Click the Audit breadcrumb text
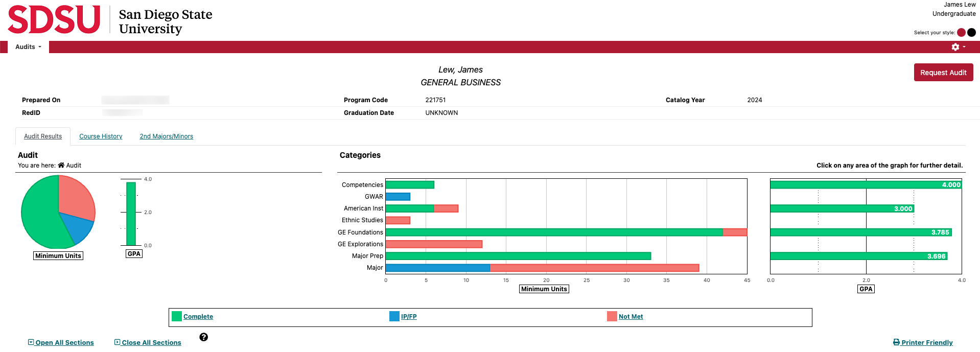The image size is (980, 352). (74, 165)
